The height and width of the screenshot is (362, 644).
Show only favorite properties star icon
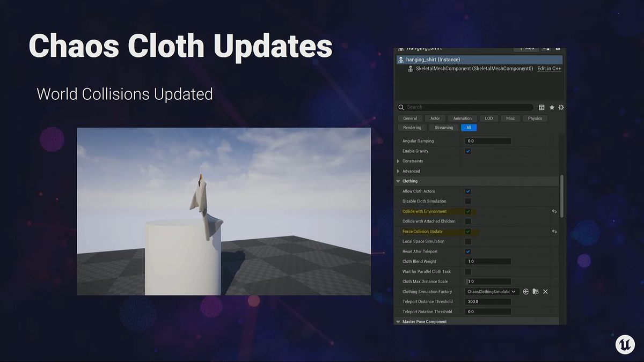click(552, 107)
